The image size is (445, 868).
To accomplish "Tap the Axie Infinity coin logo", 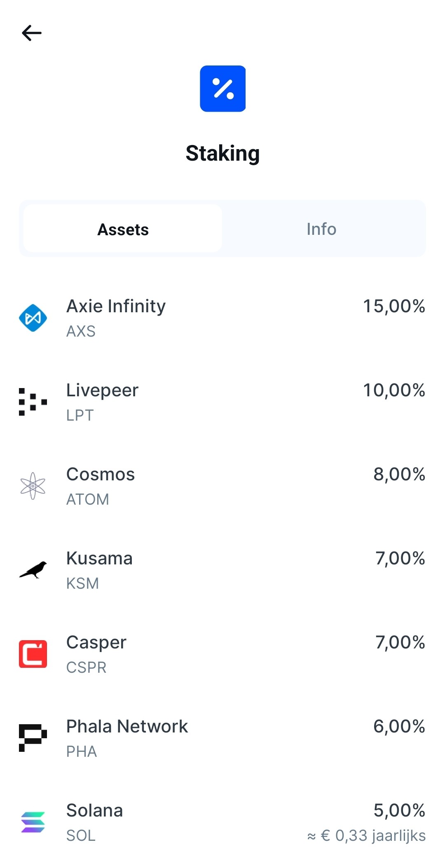I will (33, 318).
